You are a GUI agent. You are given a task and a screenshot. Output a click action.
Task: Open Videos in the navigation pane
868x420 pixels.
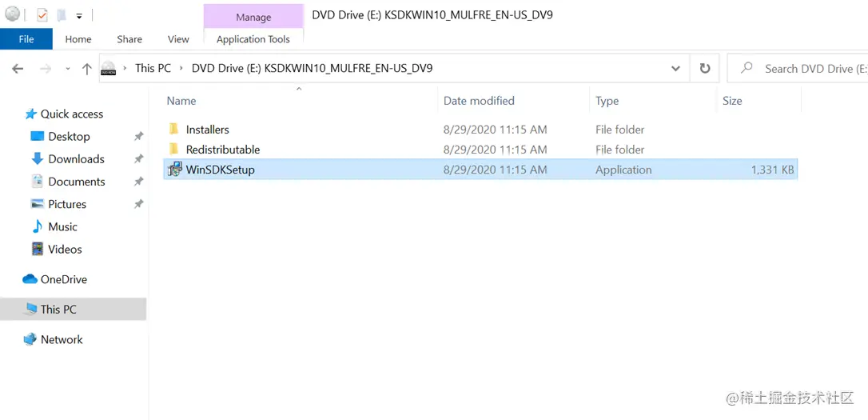(x=65, y=250)
